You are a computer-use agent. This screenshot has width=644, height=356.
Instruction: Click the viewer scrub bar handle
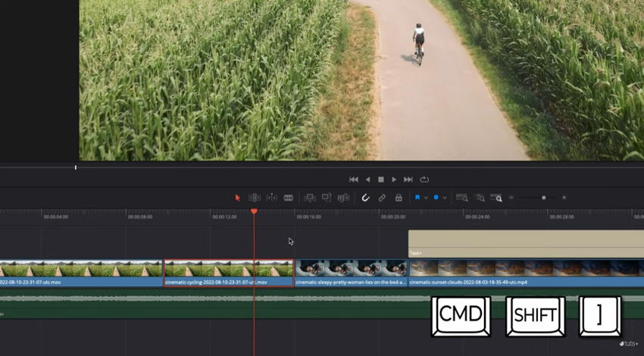point(76,167)
